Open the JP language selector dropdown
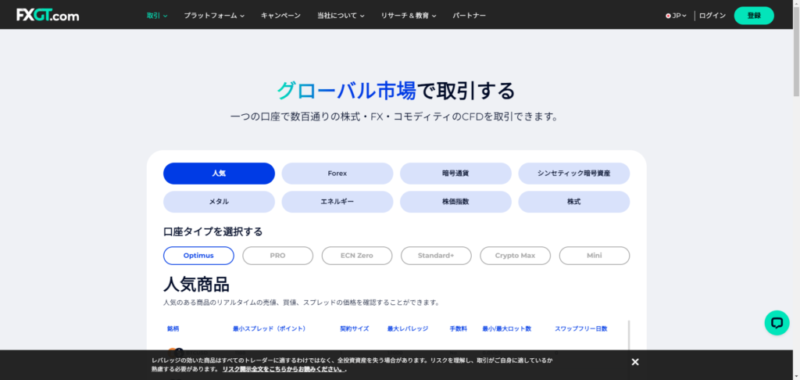Viewport: 800px width, 380px height. 676,16
